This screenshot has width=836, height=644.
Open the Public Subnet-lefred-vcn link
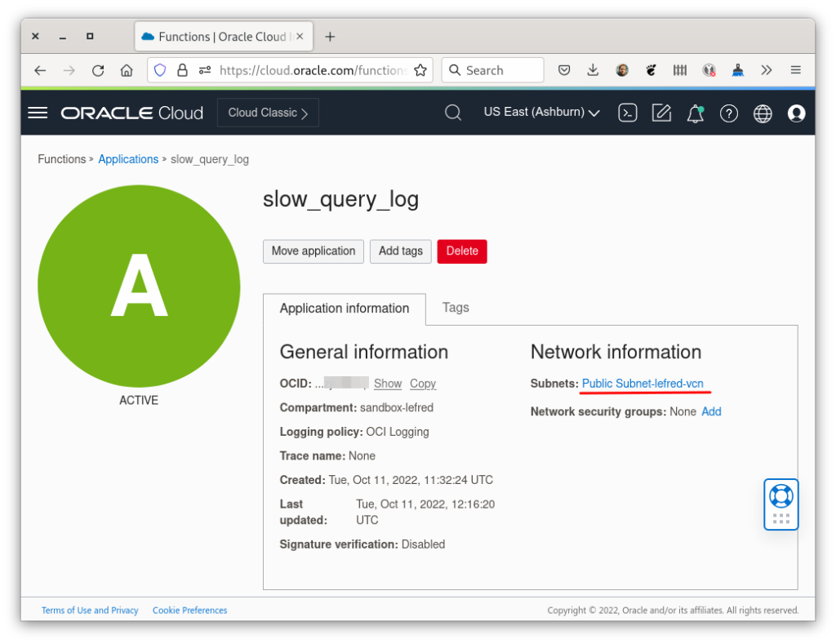tap(643, 384)
